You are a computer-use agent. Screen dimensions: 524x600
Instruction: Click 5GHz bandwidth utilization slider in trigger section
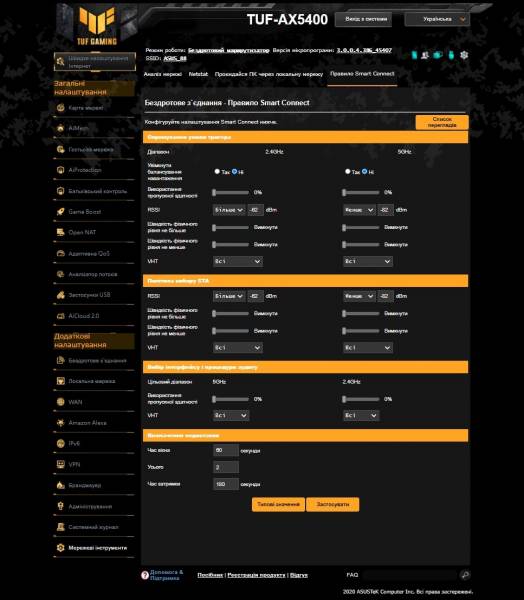[x=361, y=192]
